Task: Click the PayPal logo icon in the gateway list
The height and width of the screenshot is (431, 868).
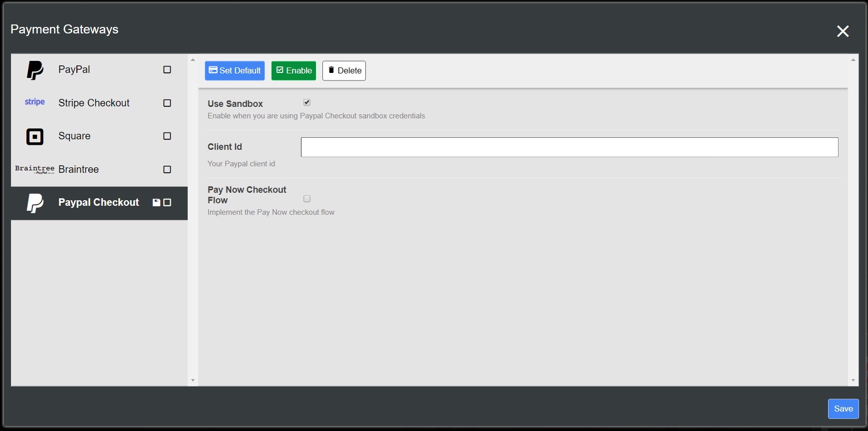Action: tap(35, 70)
